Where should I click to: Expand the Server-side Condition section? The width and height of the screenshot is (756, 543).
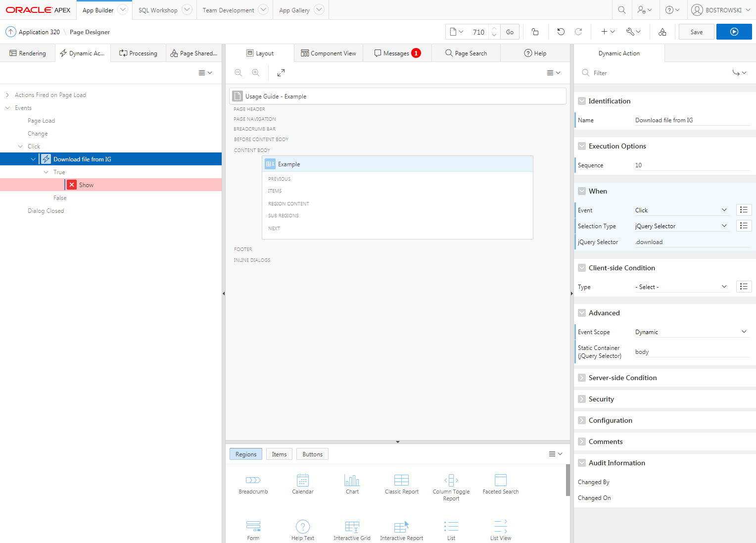coord(582,378)
